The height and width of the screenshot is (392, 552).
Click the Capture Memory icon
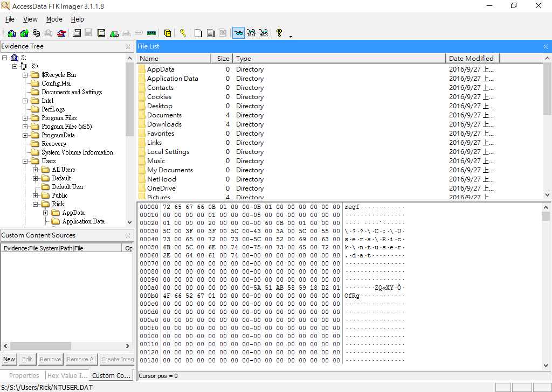[151, 33]
